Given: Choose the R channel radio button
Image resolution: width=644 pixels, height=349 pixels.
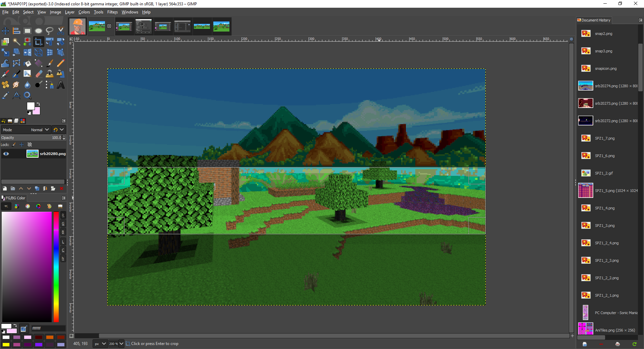Looking at the screenshot, I should point(63,215).
